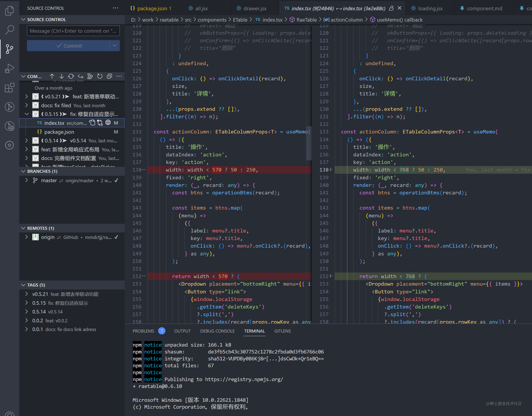Select the Search icon in the activity bar
This screenshot has width=532, height=416.
click(x=10, y=29)
